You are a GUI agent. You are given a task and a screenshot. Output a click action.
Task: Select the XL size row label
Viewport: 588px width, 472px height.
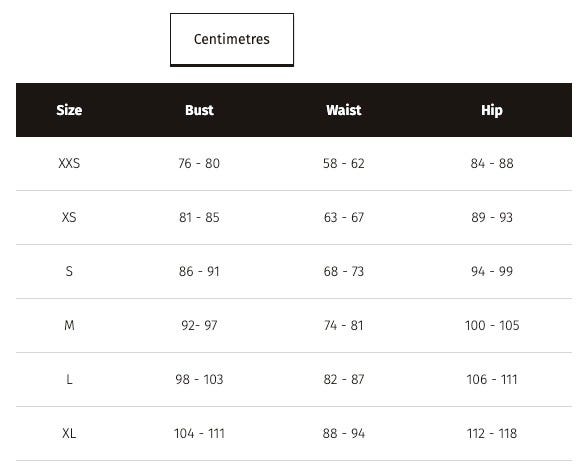pos(69,433)
